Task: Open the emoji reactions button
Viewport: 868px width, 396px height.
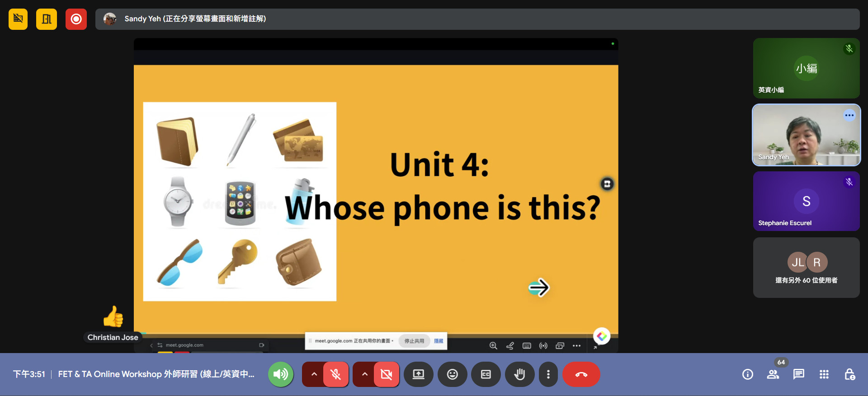Action: click(452, 374)
